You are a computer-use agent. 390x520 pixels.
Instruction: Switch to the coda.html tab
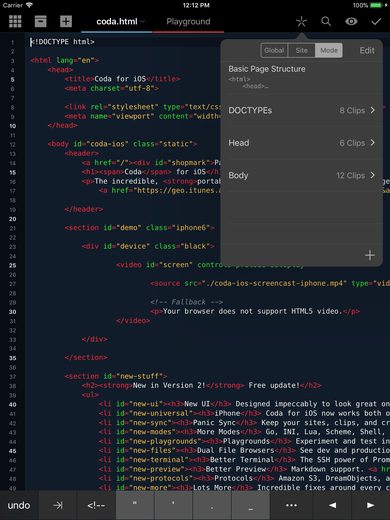point(117,22)
